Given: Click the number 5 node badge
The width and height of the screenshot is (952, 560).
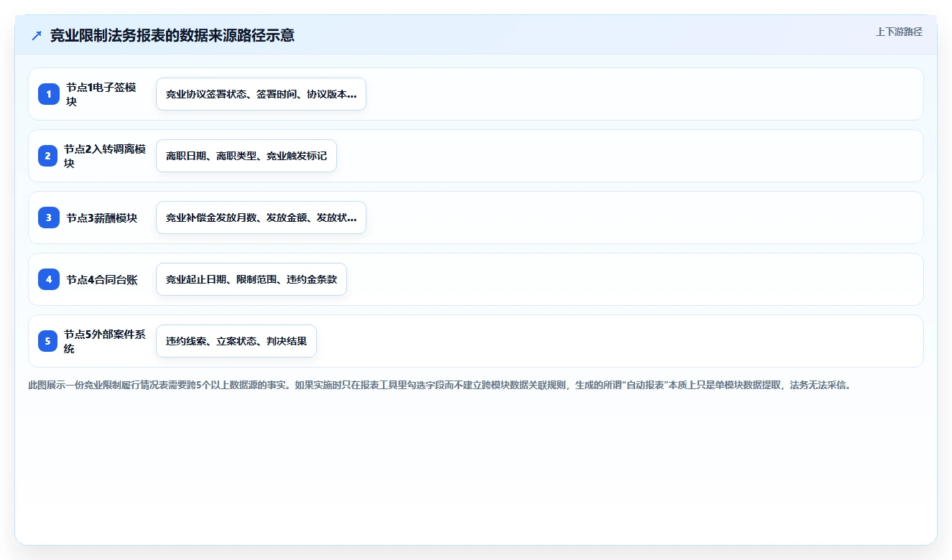Looking at the screenshot, I should (47, 341).
